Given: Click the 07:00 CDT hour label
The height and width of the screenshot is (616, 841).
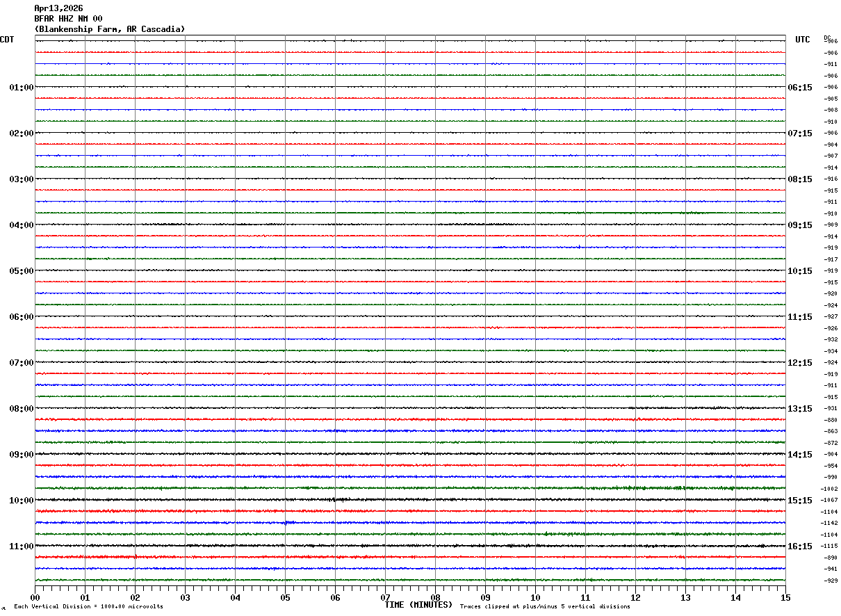Looking at the screenshot, I should click(x=22, y=363).
